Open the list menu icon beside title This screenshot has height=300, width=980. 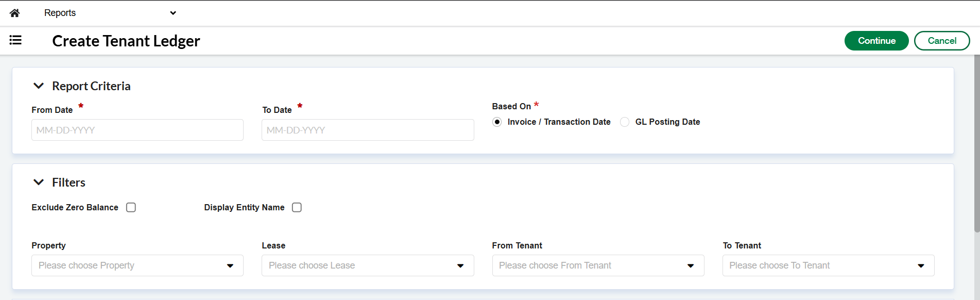pyautogui.click(x=15, y=40)
